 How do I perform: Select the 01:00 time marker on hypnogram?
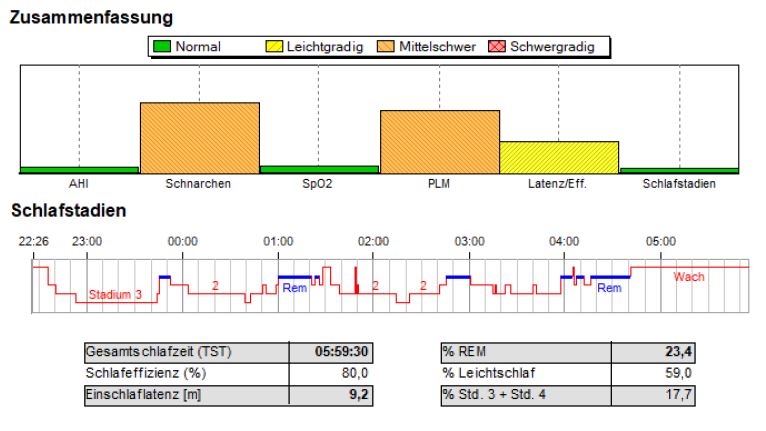pos(278,241)
